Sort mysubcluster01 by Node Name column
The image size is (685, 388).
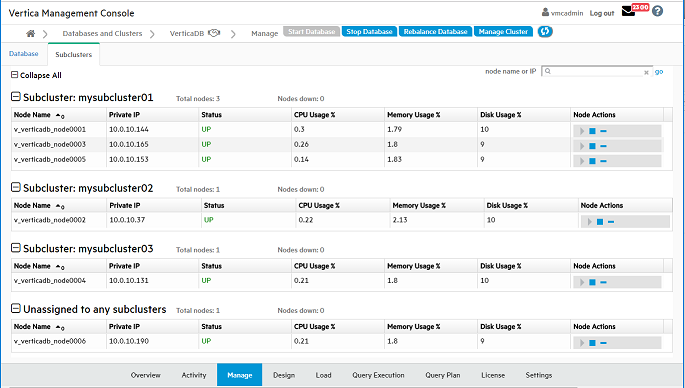tap(32, 115)
